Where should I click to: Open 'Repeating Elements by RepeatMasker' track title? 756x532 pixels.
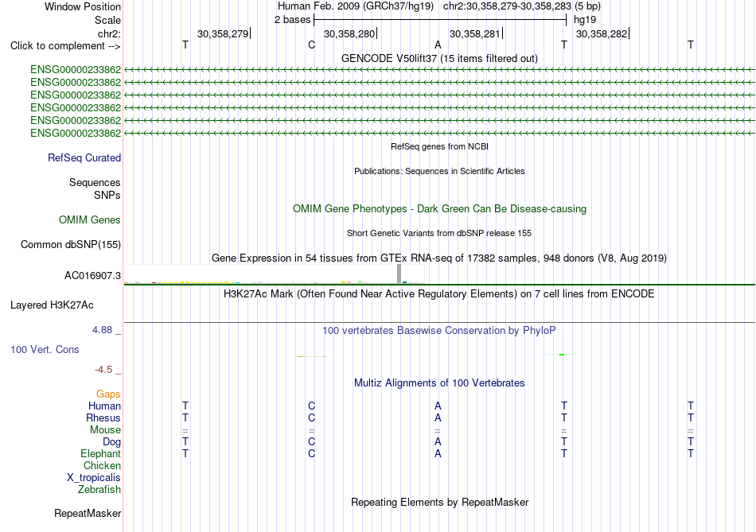(439, 502)
